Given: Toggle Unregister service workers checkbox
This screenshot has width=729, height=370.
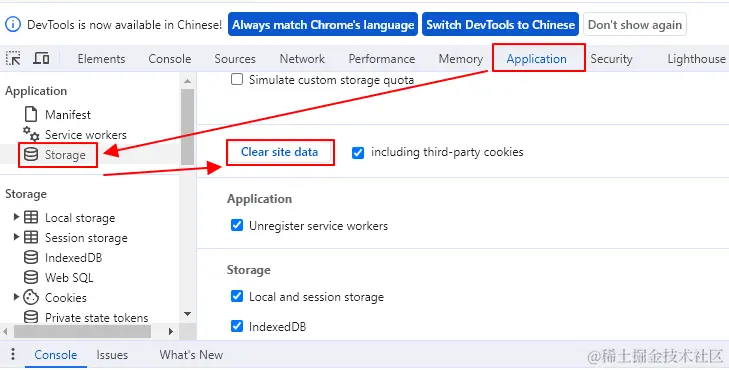Looking at the screenshot, I should (x=237, y=225).
